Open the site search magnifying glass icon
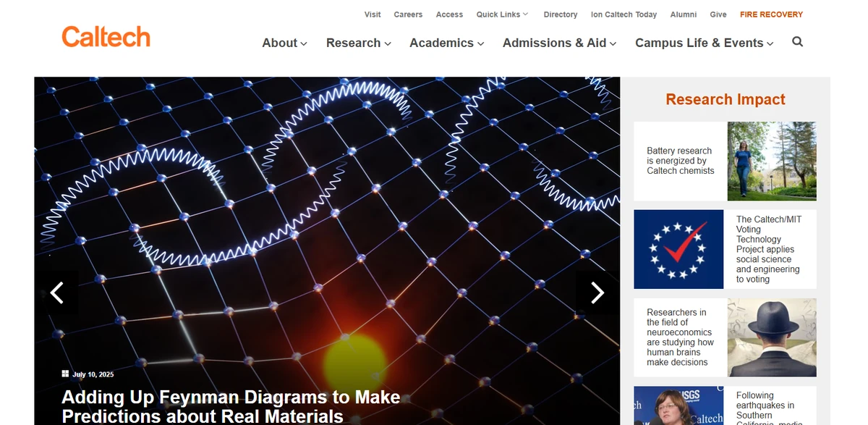This screenshot has width=868, height=425. point(797,42)
